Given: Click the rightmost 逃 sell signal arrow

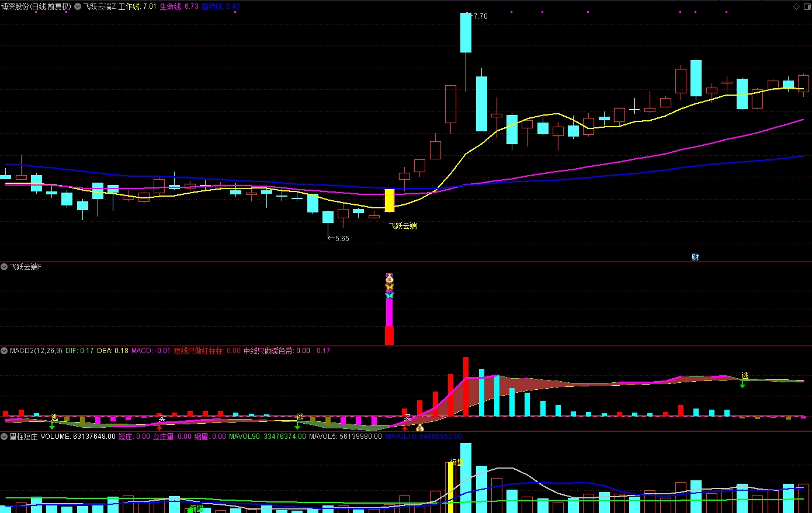Looking at the screenshot, I should (x=742, y=385).
